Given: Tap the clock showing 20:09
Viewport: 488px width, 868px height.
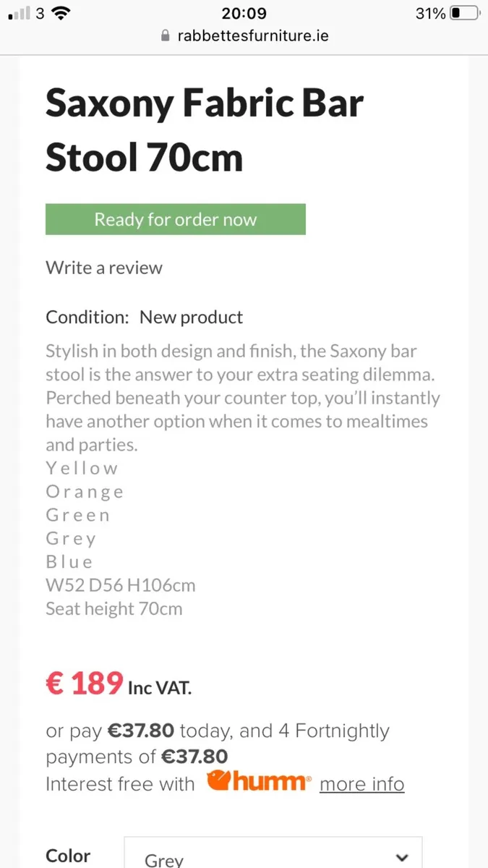Looking at the screenshot, I should (x=244, y=12).
